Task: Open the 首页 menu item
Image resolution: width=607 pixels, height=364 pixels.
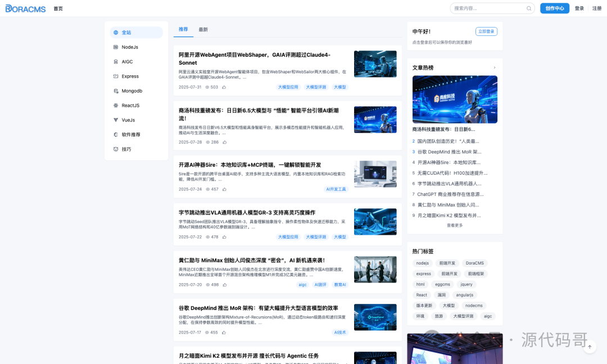Action: click(x=58, y=8)
